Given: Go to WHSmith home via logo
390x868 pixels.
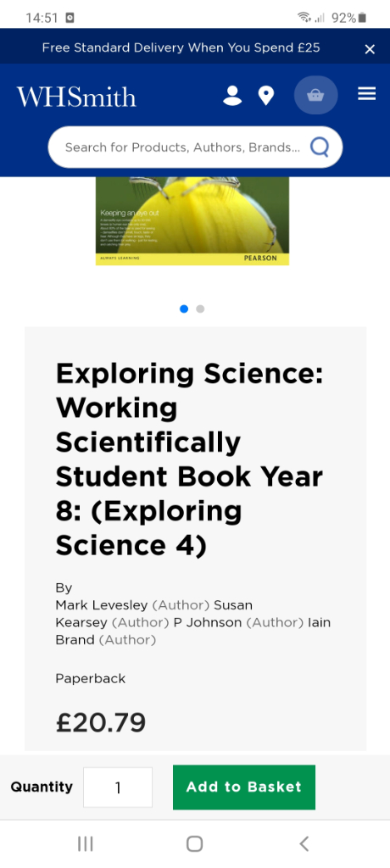Looking at the screenshot, I should coord(76,97).
